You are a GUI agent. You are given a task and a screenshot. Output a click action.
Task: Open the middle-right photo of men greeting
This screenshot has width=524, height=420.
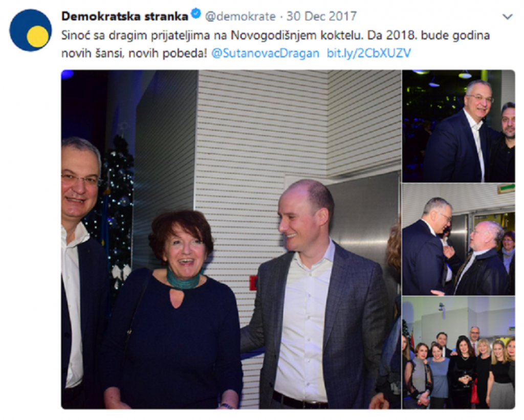click(x=458, y=239)
